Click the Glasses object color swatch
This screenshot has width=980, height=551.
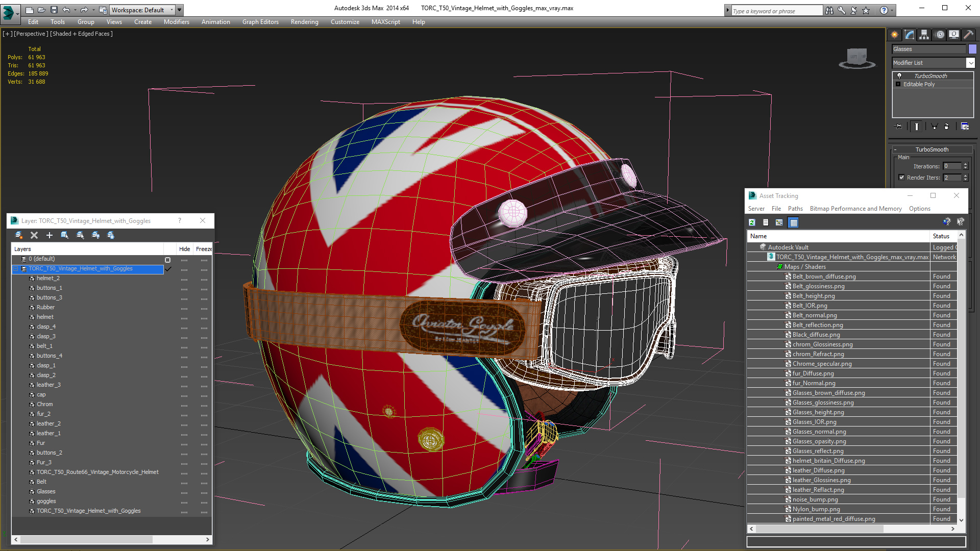(x=972, y=49)
